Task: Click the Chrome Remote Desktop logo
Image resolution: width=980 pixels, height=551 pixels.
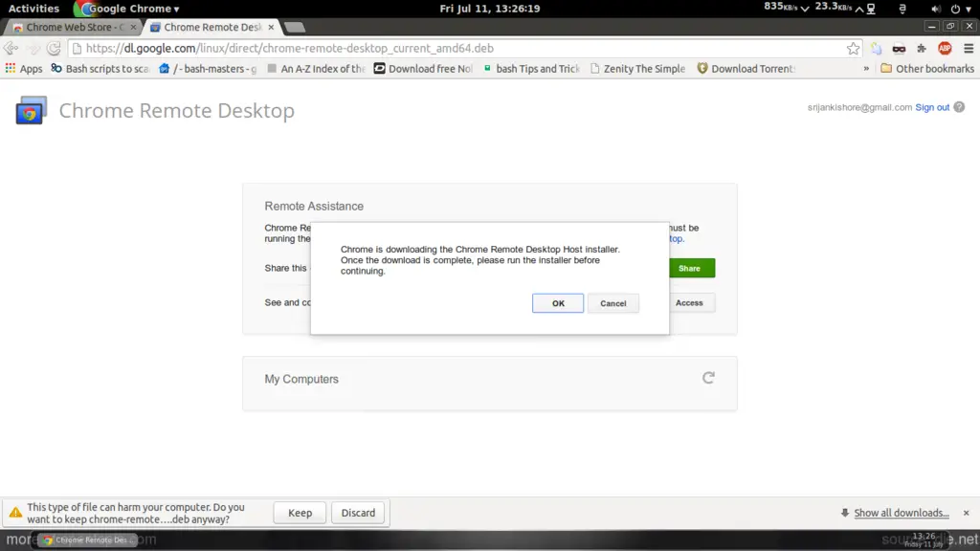Action: pyautogui.click(x=31, y=111)
